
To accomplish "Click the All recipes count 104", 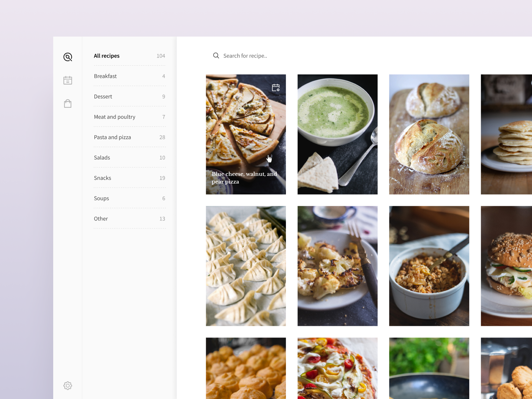I will 161,56.
